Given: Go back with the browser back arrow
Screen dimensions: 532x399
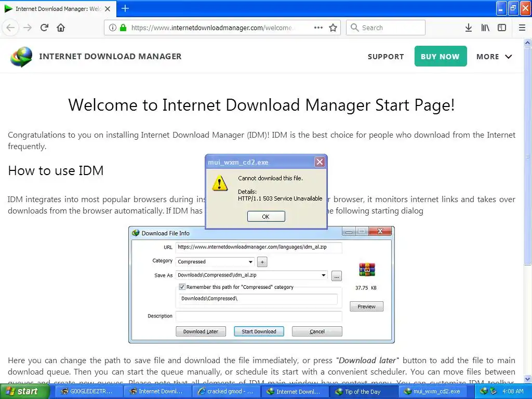Looking at the screenshot, I should click(10, 28).
